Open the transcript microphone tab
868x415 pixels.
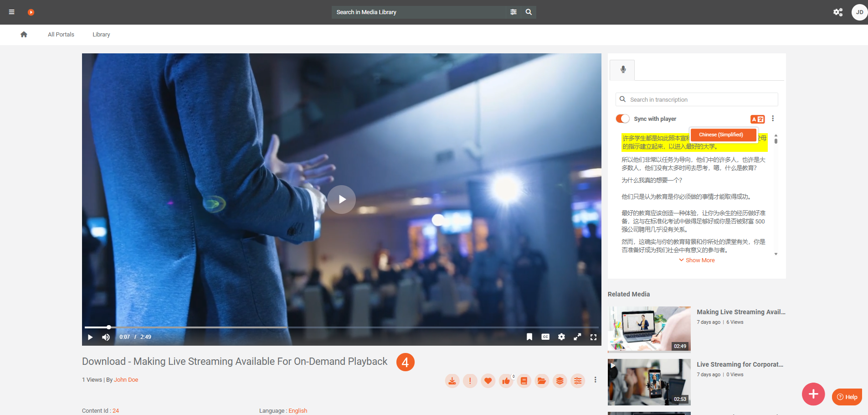(623, 69)
